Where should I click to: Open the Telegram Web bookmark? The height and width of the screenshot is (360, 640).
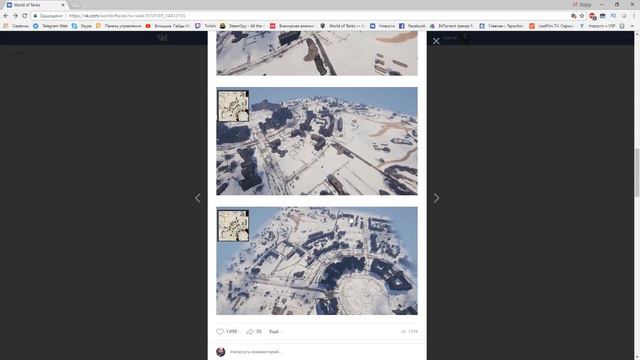[x=50, y=26]
